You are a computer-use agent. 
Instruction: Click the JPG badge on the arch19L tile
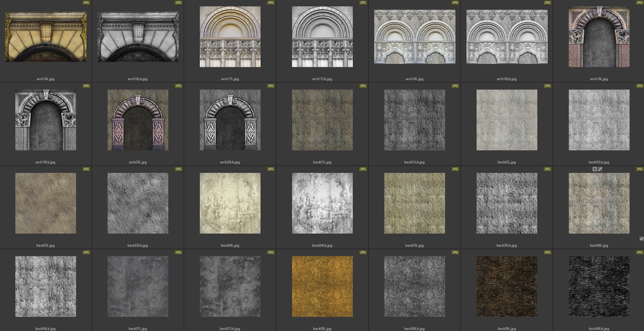click(639, 3)
